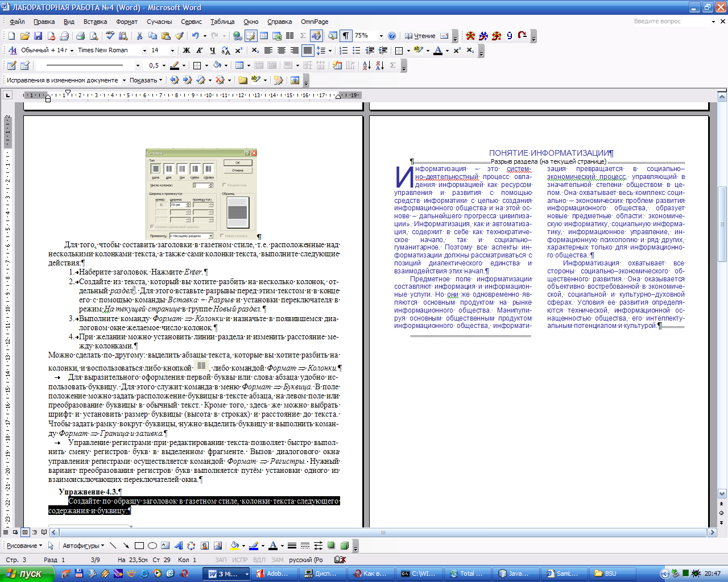Open the Файл menu
This screenshot has width=728, height=582.
pyautogui.click(x=17, y=22)
